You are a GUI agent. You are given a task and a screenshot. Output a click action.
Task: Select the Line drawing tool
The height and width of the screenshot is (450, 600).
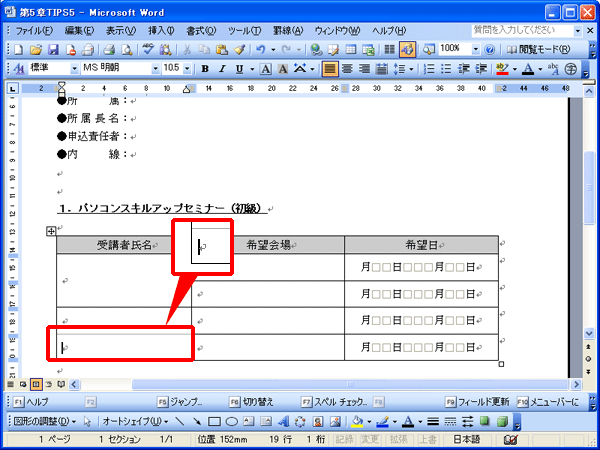[179, 422]
